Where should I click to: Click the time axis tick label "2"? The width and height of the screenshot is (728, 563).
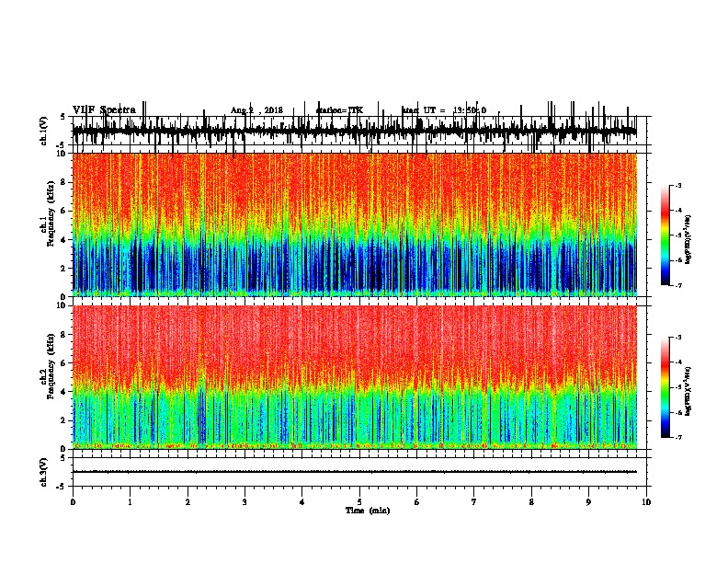coord(188,502)
